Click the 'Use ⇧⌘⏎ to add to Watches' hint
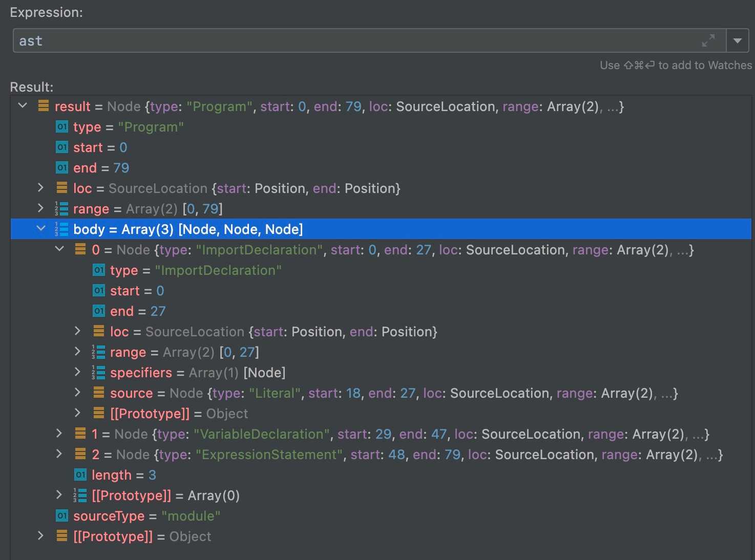The height and width of the screenshot is (560, 755). point(676,66)
